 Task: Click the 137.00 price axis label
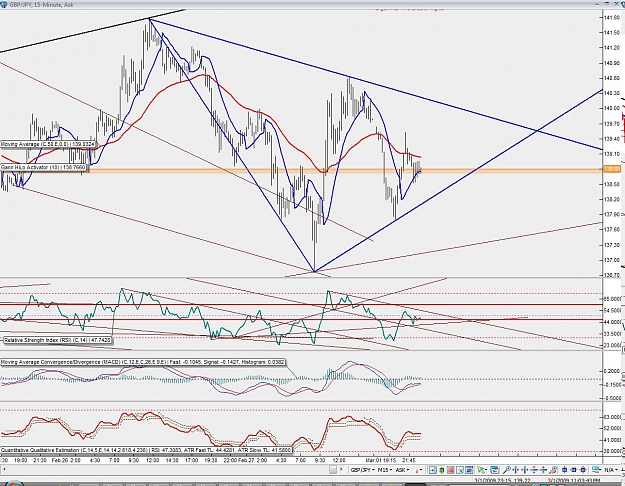click(x=612, y=260)
